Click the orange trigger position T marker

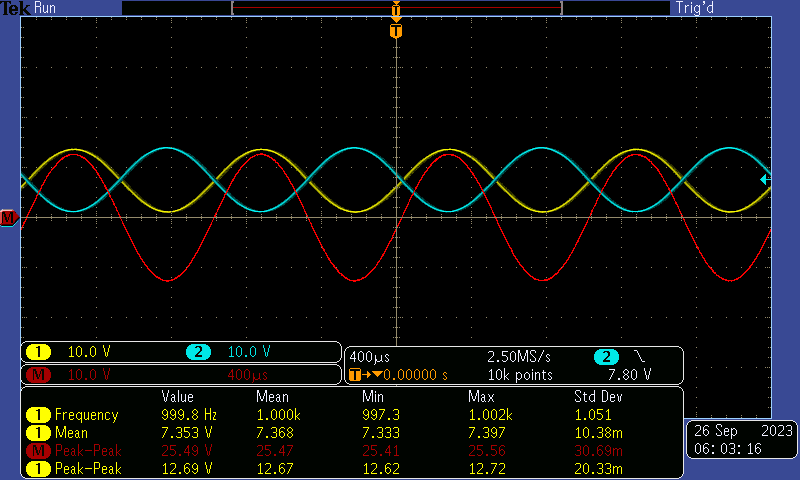click(396, 31)
